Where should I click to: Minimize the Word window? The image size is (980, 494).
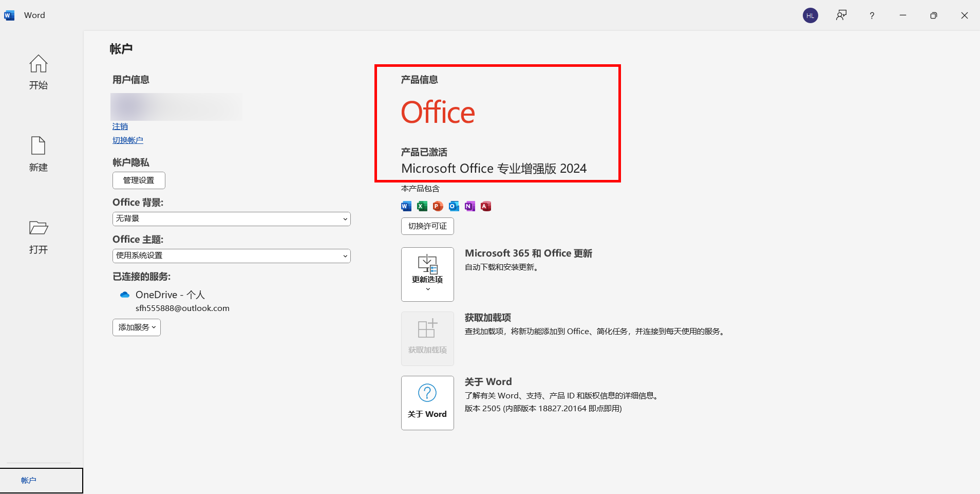click(903, 15)
